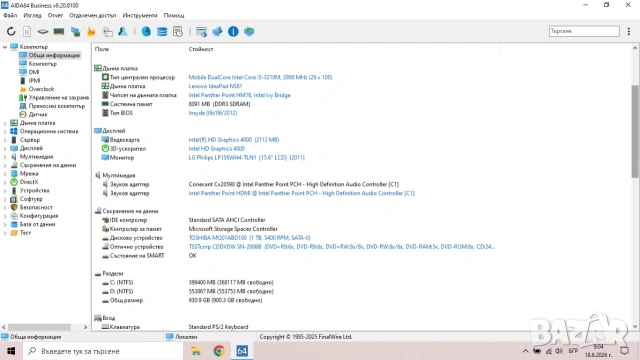Screen dimensions: 640x360
Task: Click the green memory module toolbar icon
Action: point(59,31)
